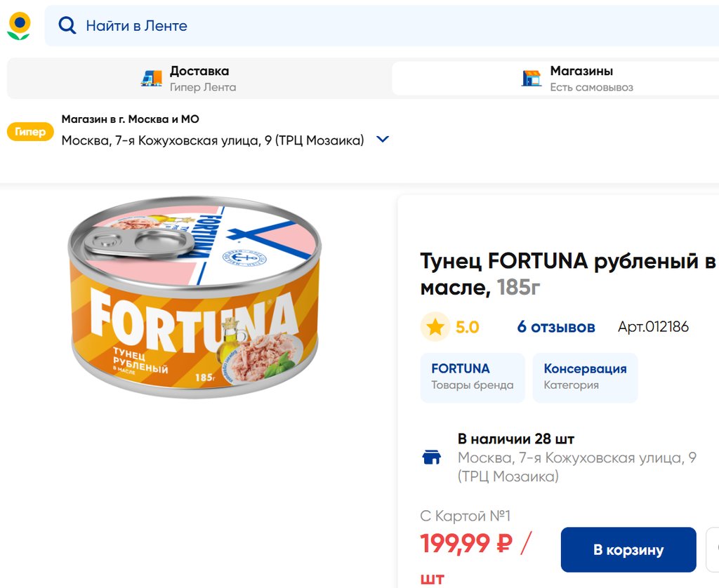Add the tuna to cart with "В корзину"
This screenshot has width=719, height=588.
click(628, 550)
